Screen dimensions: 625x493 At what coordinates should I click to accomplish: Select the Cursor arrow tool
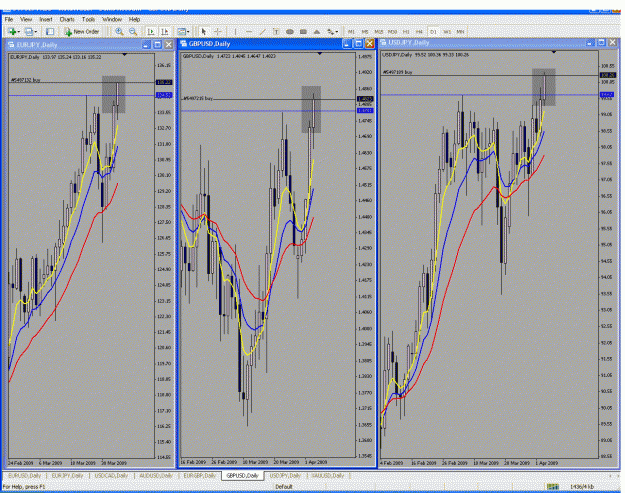pyautogui.click(x=204, y=31)
